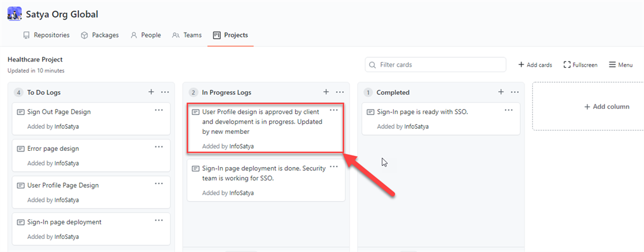
Task: Select the Error page design card text
Action: coord(53,148)
